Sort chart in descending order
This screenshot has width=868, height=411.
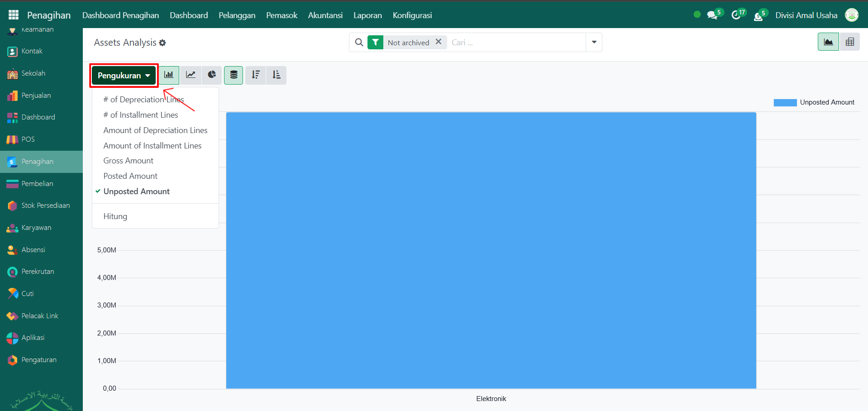coord(256,75)
